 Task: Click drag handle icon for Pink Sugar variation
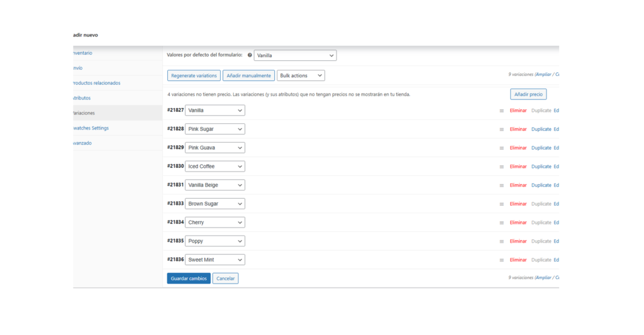pyautogui.click(x=501, y=129)
